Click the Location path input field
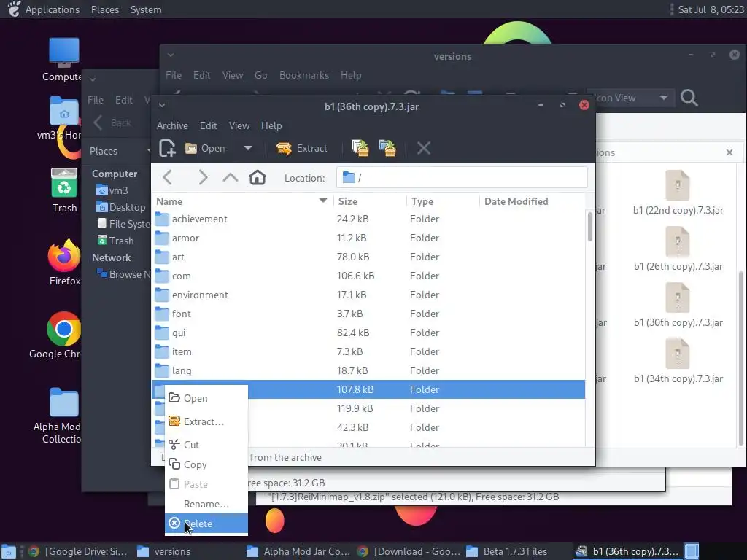The height and width of the screenshot is (560, 747). coord(462,178)
